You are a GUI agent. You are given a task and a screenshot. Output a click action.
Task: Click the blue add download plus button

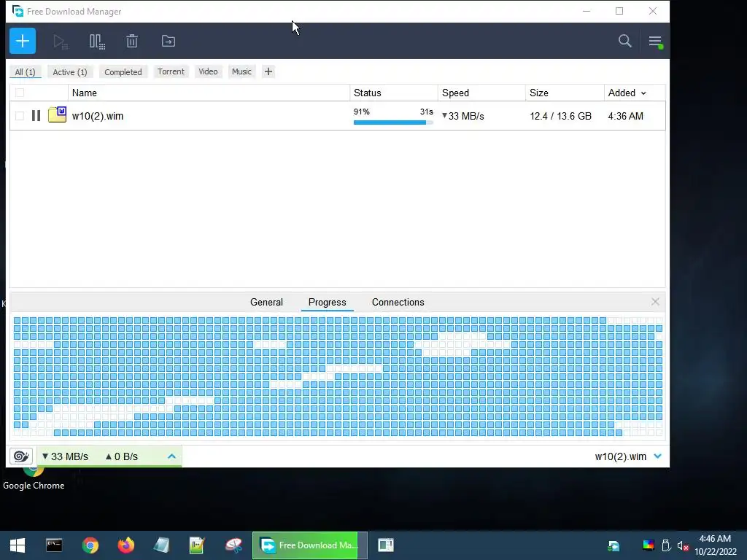23,41
